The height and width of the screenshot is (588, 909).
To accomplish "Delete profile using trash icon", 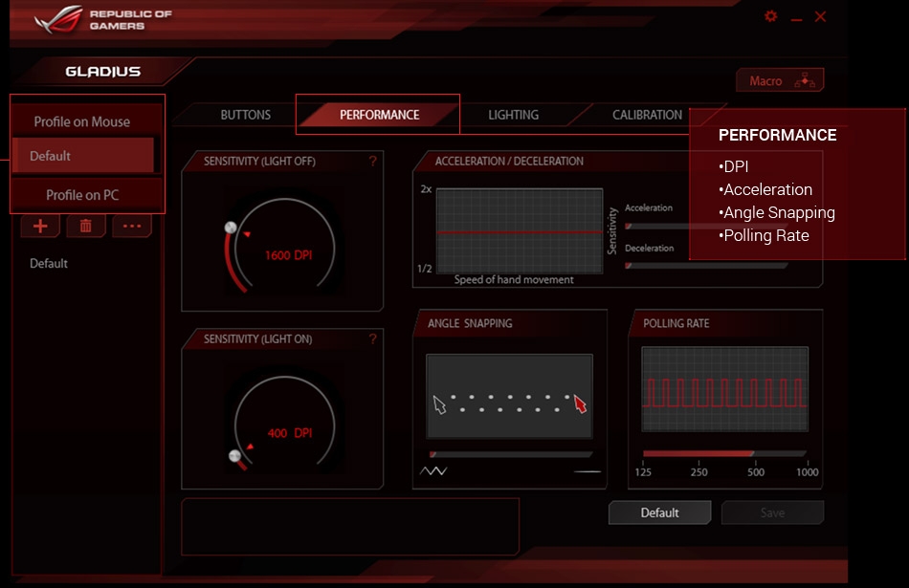I will [x=86, y=226].
